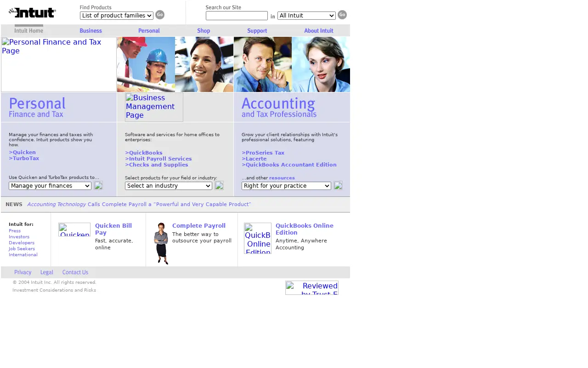Open the All Intuit search scope dropdown
This screenshot has width=588, height=368.
[x=306, y=16]
